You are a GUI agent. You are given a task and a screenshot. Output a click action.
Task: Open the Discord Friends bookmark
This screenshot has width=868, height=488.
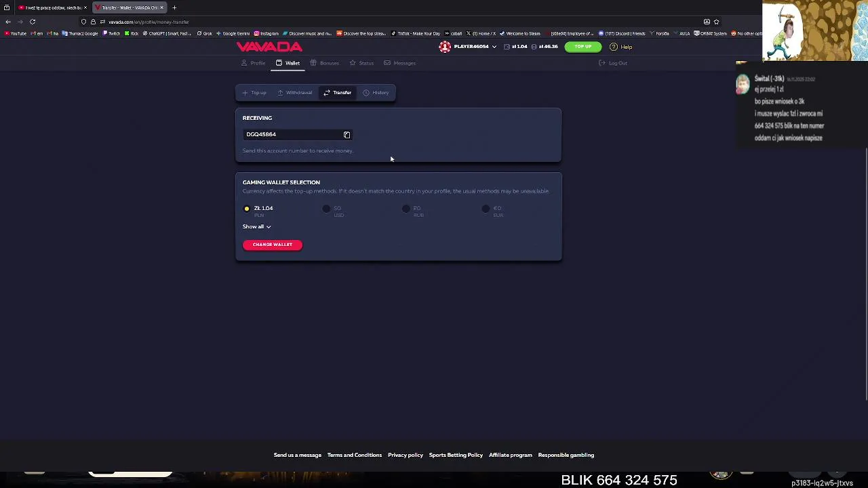(x=622, y=33)
